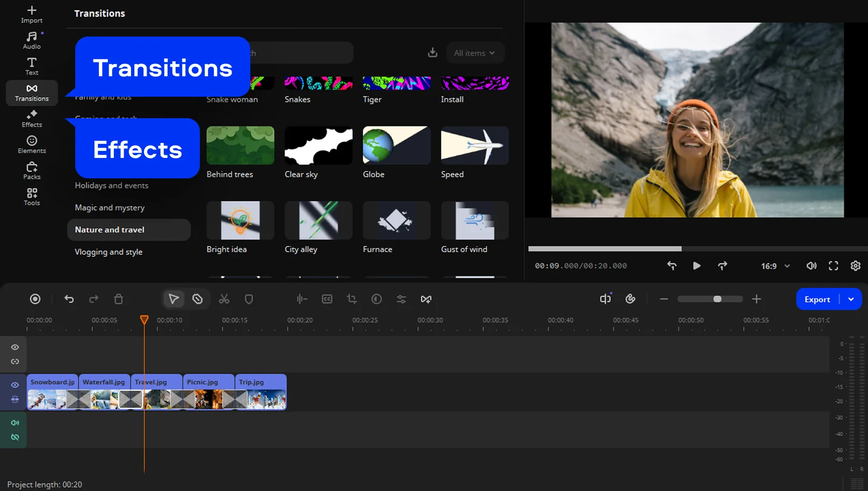Open the Elements panel
Screen dimensions: 868x491
click(32, 145)
